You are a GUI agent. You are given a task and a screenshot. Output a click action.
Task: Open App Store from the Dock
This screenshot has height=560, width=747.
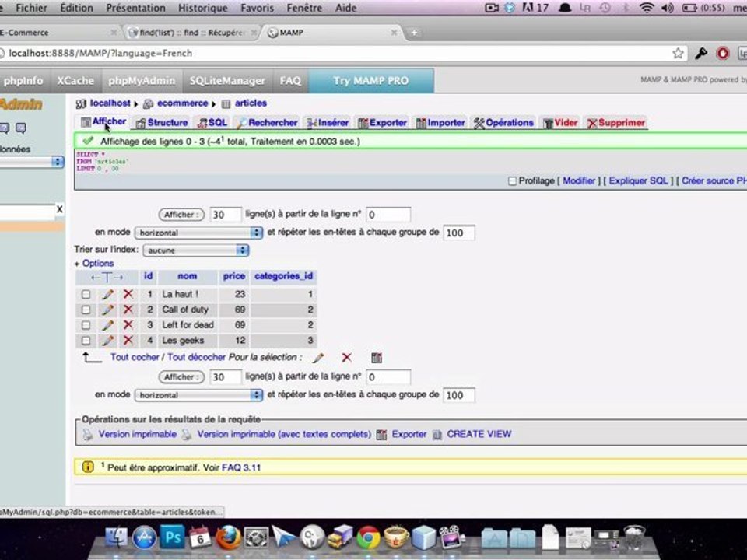tap(145, 538)
